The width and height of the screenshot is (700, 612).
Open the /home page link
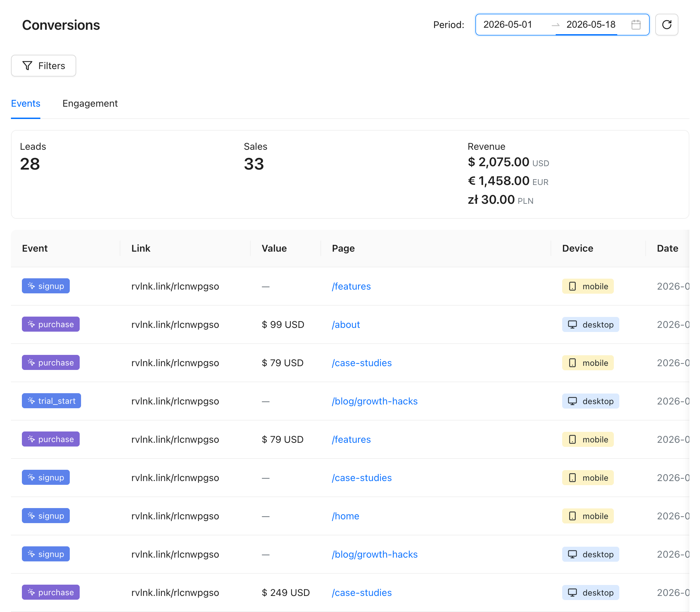tap(345, 516)
